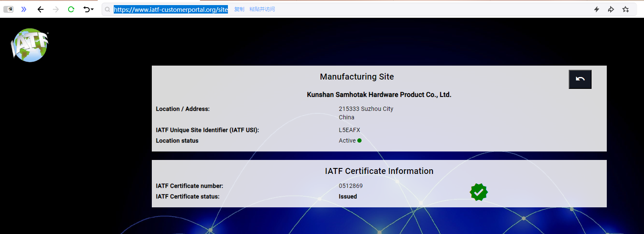Click the IATF Certificate status label

[x=188, y=196]
